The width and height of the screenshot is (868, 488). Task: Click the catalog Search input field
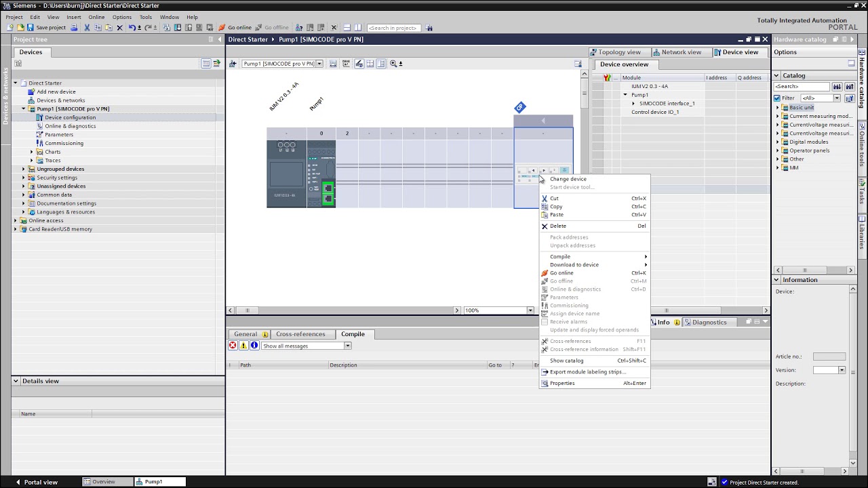point(802,87)
